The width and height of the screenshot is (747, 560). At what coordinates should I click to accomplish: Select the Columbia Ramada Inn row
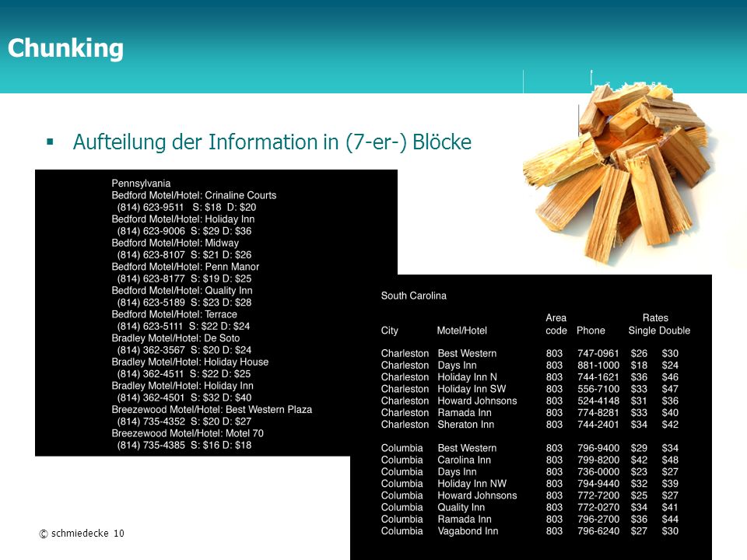click(x=530, y=519)
